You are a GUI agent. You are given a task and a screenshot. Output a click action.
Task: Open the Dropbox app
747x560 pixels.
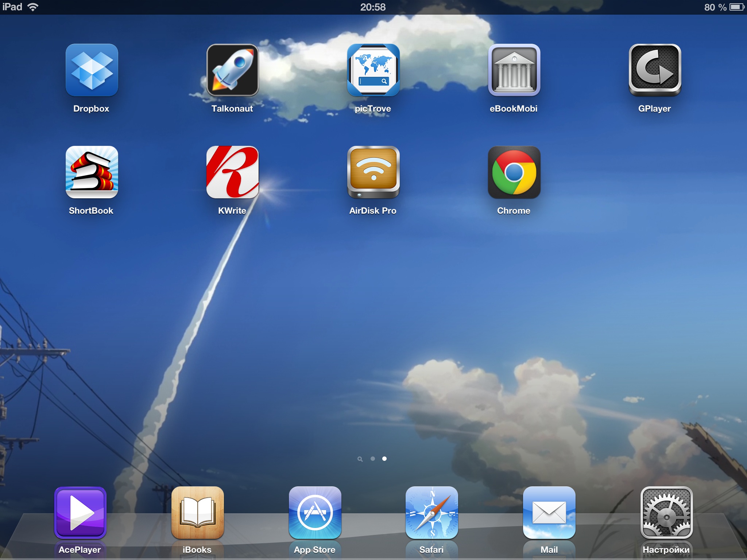(x=92, y=70)
